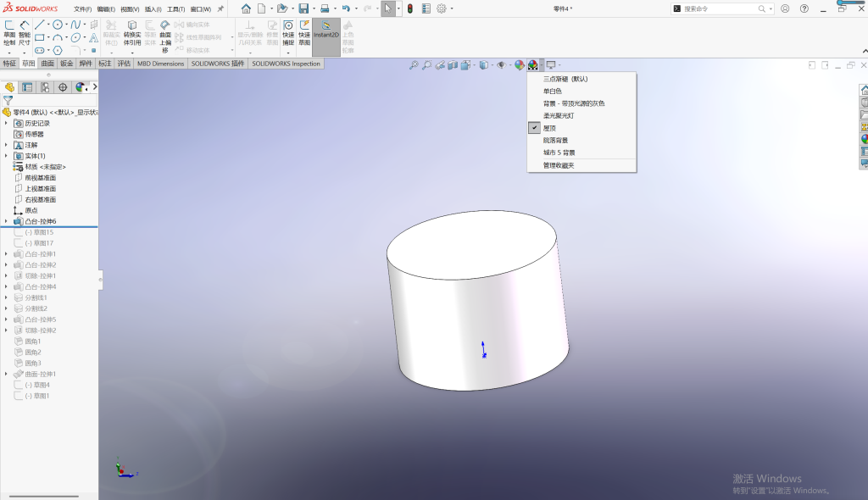Click the Edit Appearance color ball icon
Image resolution: width=868 pixels, height=500 pixels.
(520, 64)
